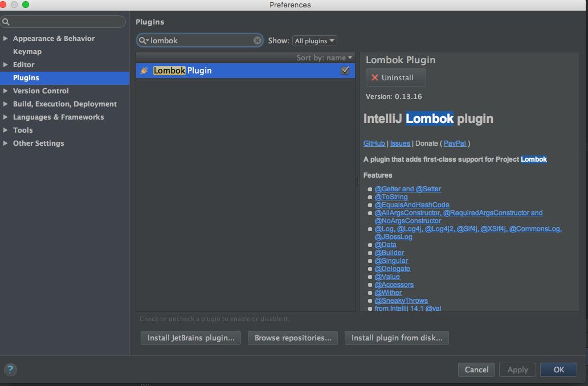
Task: Click the Cancel button
Action: 477,369
